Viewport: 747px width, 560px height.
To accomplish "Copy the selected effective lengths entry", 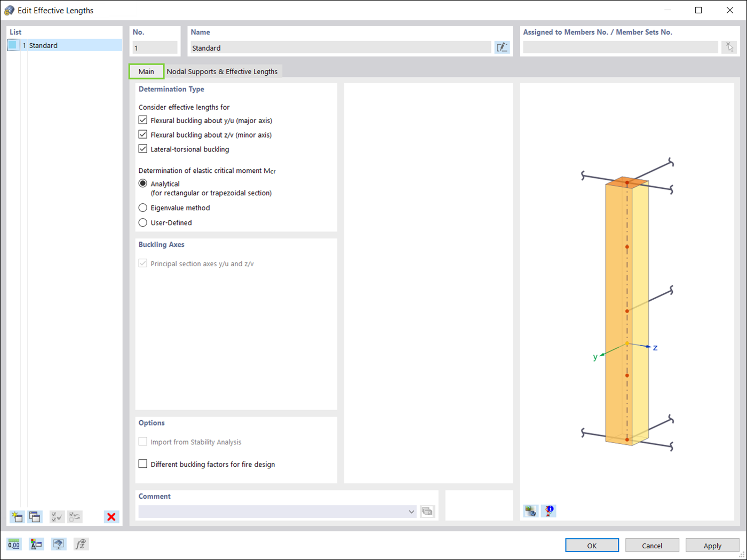I will click(35, 517).
